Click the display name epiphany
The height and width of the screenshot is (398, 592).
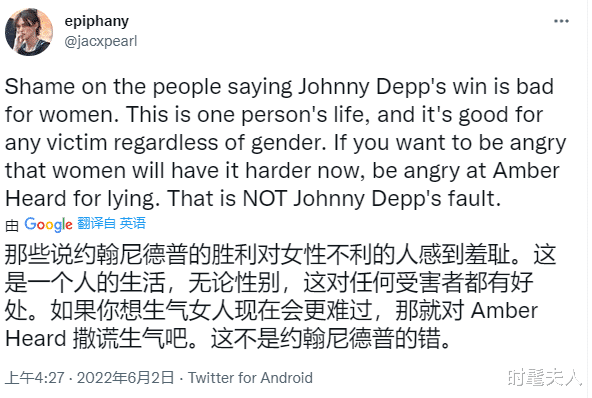tap(97, 21)
